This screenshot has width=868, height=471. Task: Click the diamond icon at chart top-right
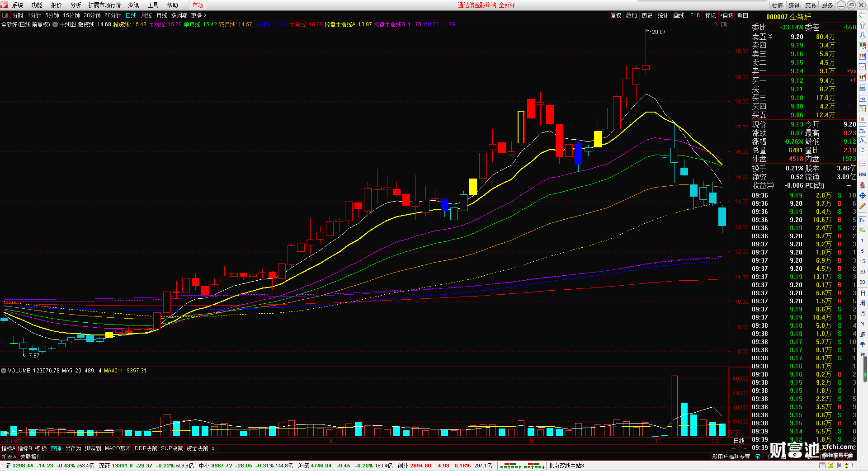point(716,25)
